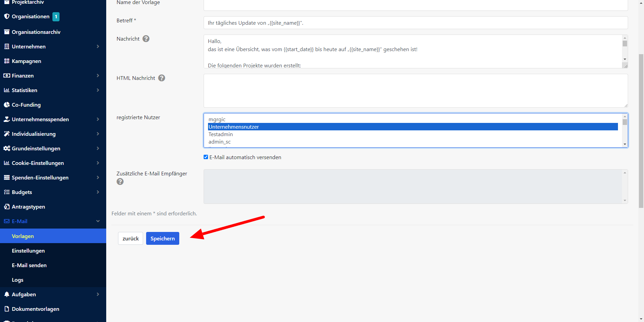Viewport: 644px width, 322px height.
Task: Expand the Finanzen submenu chevron
Action: [98, 76]
